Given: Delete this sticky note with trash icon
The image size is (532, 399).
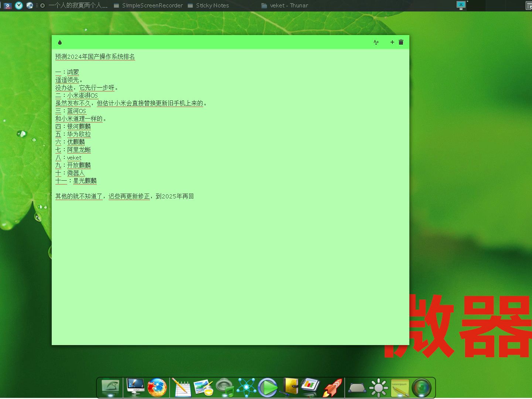Looking at the screenshot, I should click(401, 42).
